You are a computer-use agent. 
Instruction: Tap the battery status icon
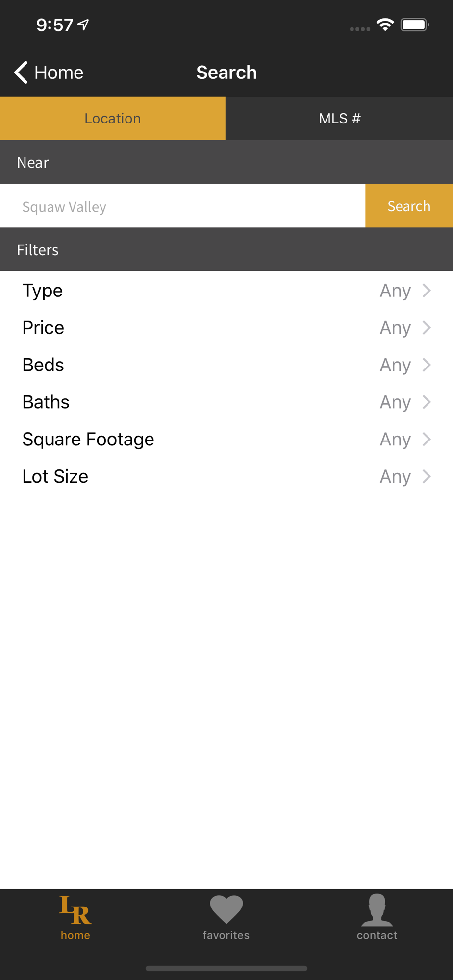415,24
